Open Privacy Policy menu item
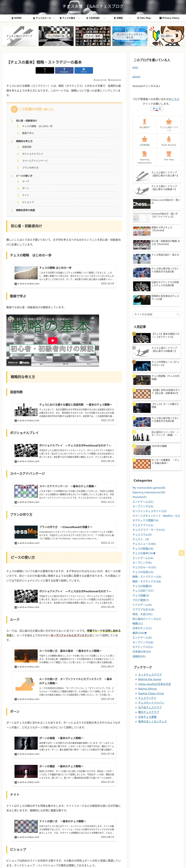Screen dimensions: 186x868 [169, 18]
